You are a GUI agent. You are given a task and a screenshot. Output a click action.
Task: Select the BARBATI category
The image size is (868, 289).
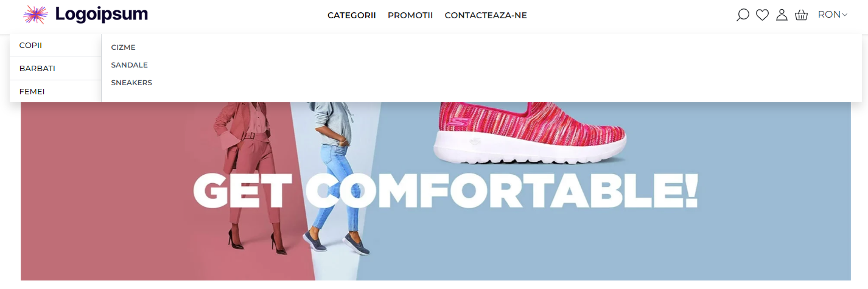[x=55, y=69]
